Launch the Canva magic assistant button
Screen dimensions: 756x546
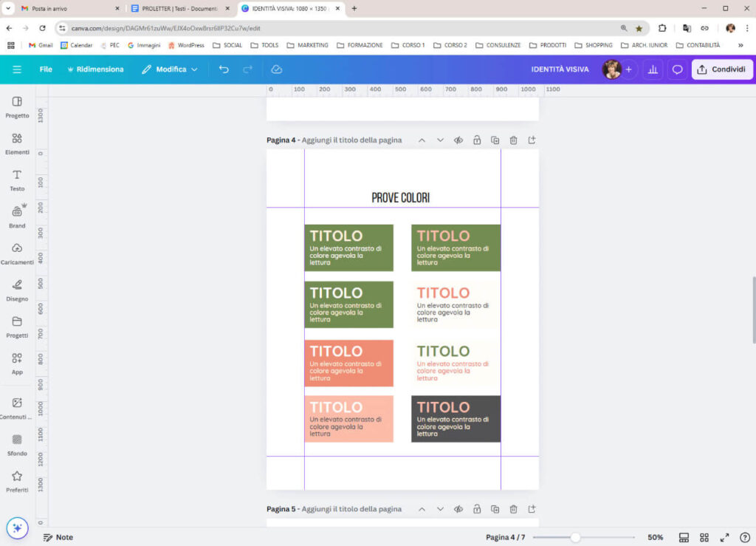[18, 528]
